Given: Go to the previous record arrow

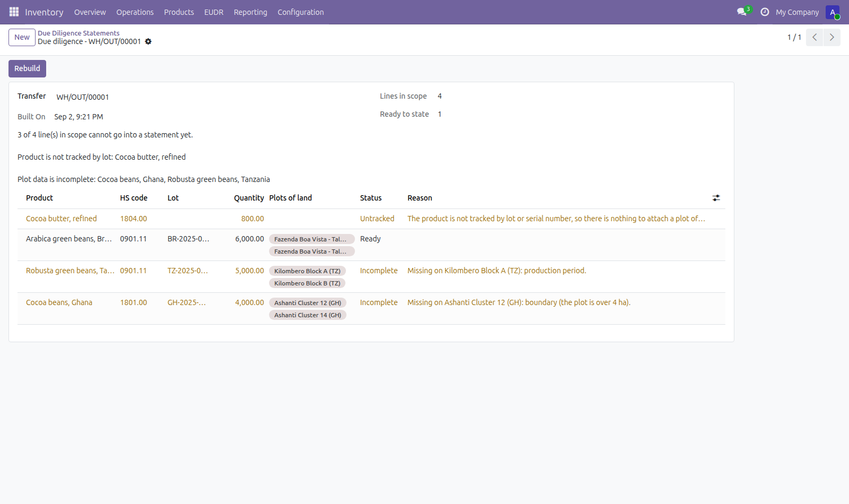Looking at the screenshot, I should click(815, 37).
